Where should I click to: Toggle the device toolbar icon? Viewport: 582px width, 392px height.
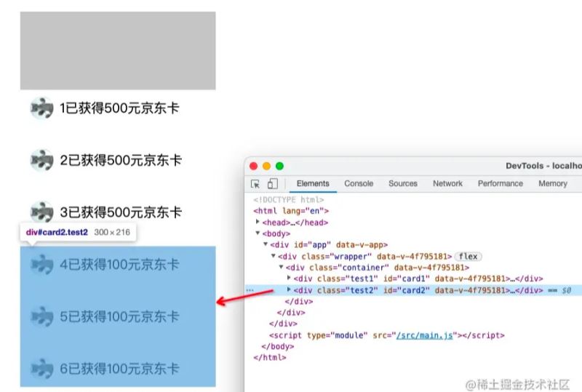click(x=272, y=184)
